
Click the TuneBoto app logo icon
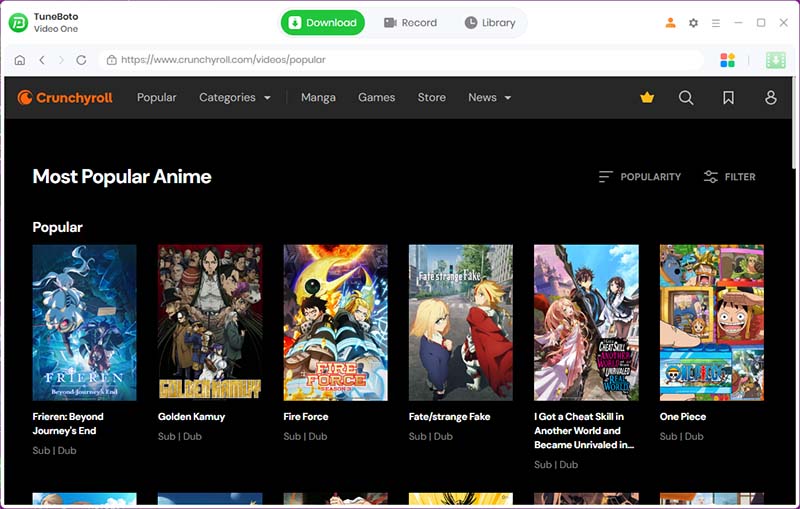(18, 22)
